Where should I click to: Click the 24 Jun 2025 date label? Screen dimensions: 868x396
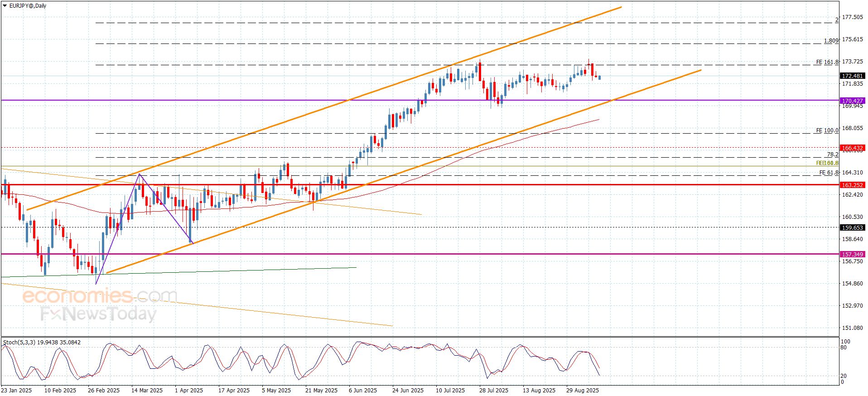point(408,391)
